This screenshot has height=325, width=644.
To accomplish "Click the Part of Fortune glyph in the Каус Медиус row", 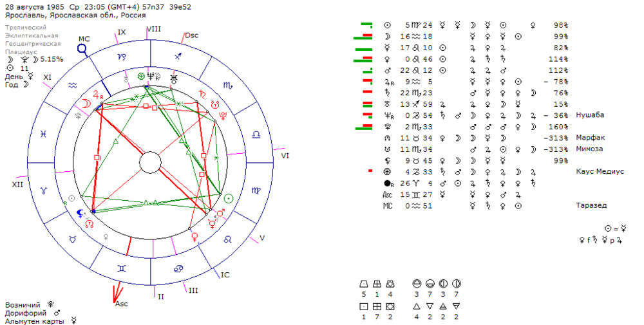I will click(x=387, y=172).
